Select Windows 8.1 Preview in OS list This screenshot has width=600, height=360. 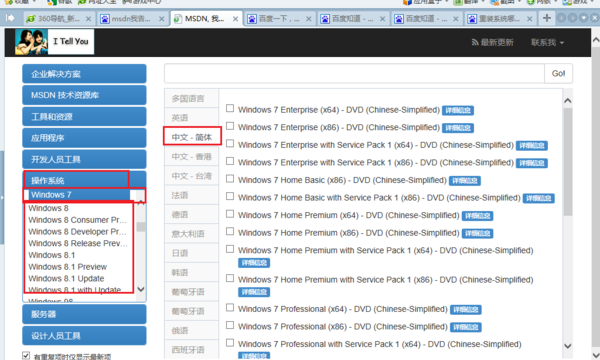pos(68,267)
